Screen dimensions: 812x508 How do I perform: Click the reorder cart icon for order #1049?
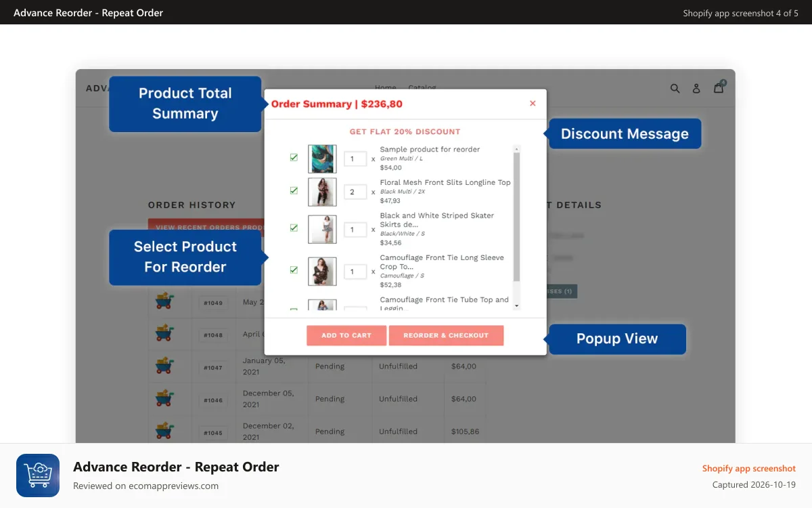(164, 300)
